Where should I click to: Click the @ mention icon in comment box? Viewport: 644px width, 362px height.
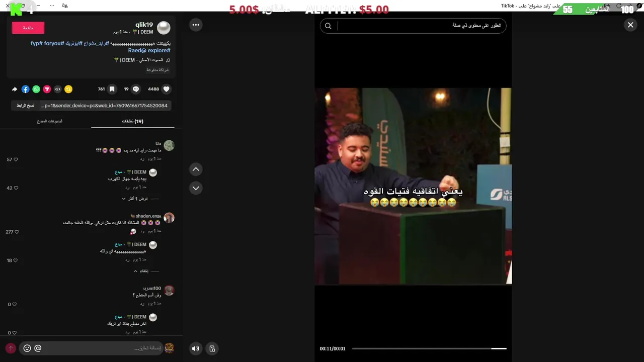[x=38, y=348]
